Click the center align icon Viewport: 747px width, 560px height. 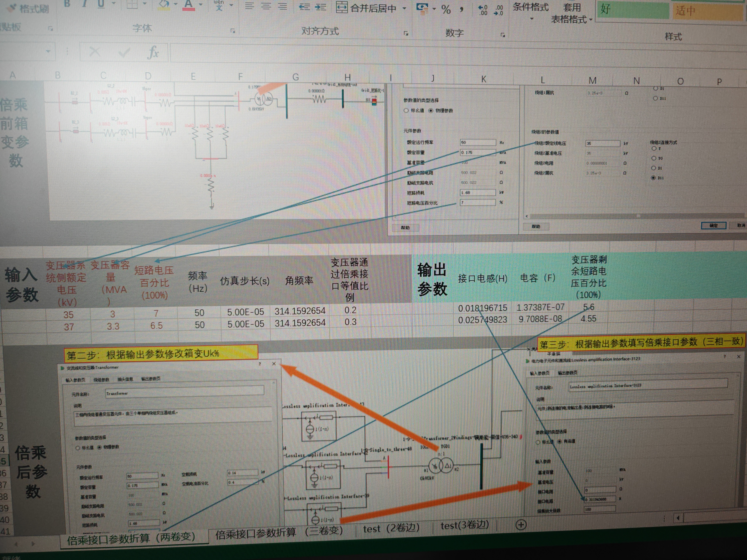coord(266,6)
